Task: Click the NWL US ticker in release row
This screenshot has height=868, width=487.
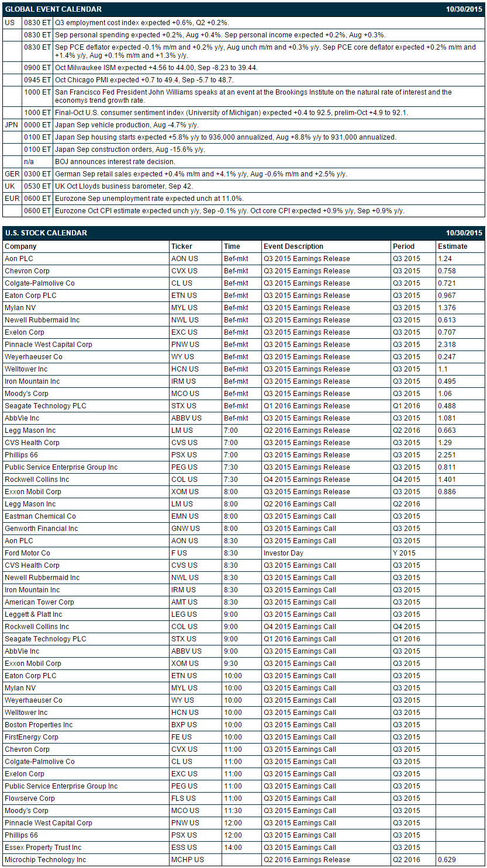Action: [185, 320]
